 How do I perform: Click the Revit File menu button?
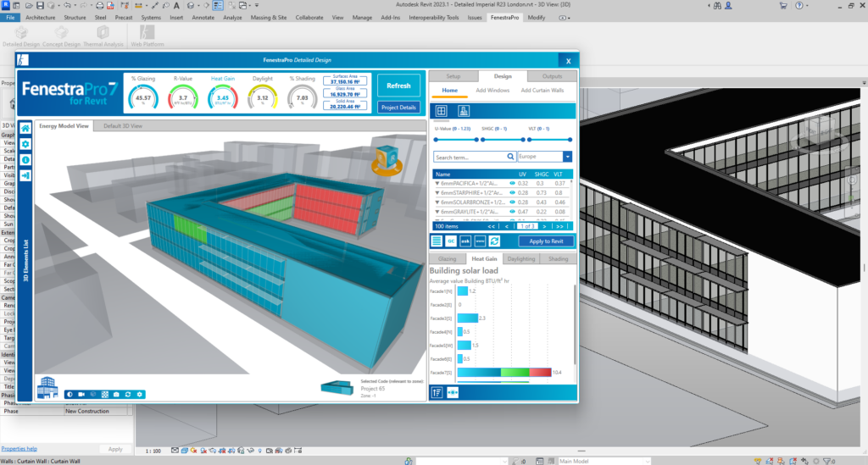tap(10, 18)
